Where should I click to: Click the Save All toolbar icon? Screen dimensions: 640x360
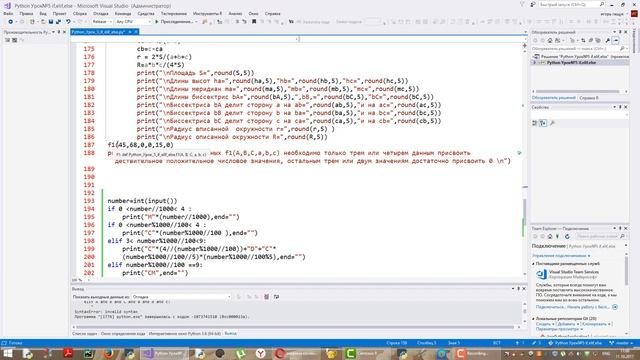coord(58,22)
